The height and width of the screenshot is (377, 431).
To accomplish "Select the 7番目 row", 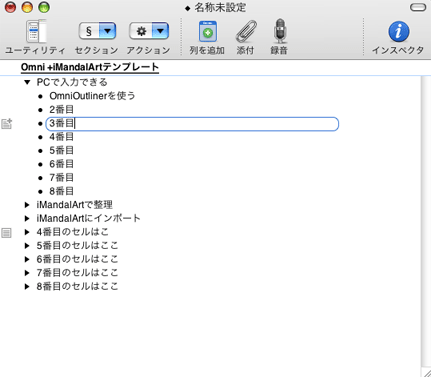I will tap(62, 178).
